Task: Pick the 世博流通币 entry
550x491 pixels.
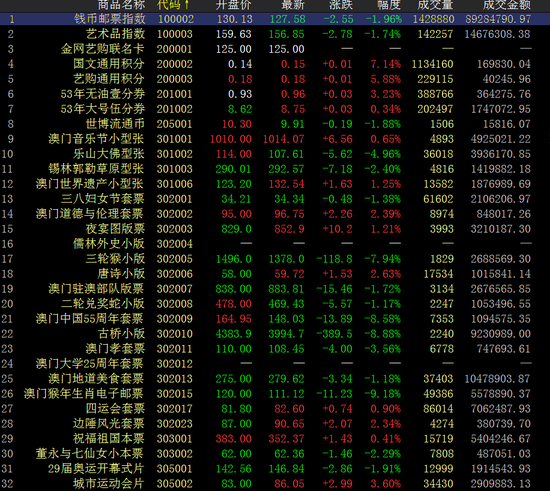Action: (x=115, y=124)
